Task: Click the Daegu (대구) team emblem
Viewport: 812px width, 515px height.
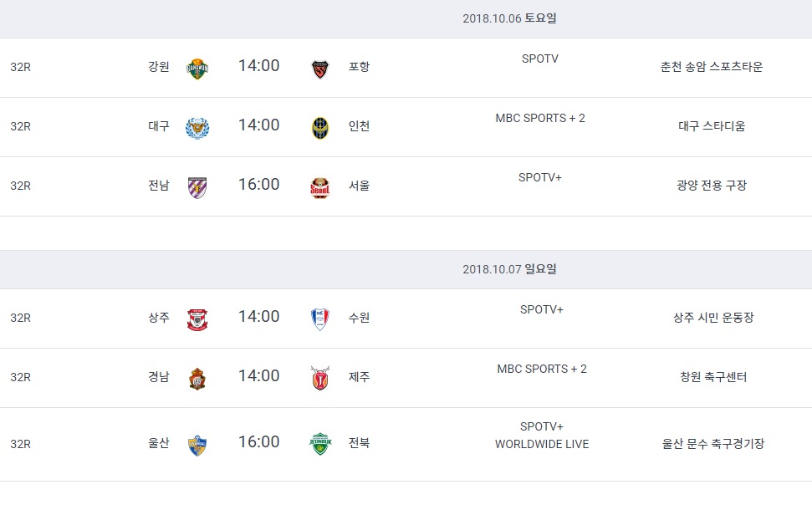Action: click(x=197, y=129)
